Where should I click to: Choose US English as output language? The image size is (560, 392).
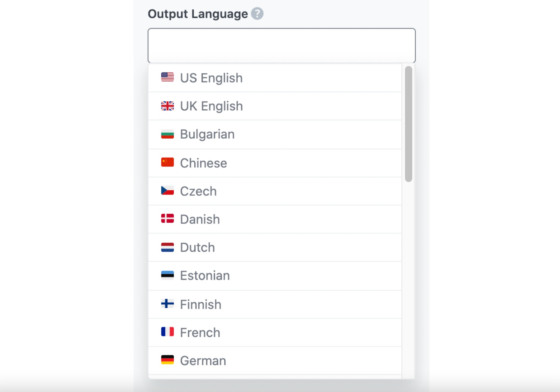[211, 78]
